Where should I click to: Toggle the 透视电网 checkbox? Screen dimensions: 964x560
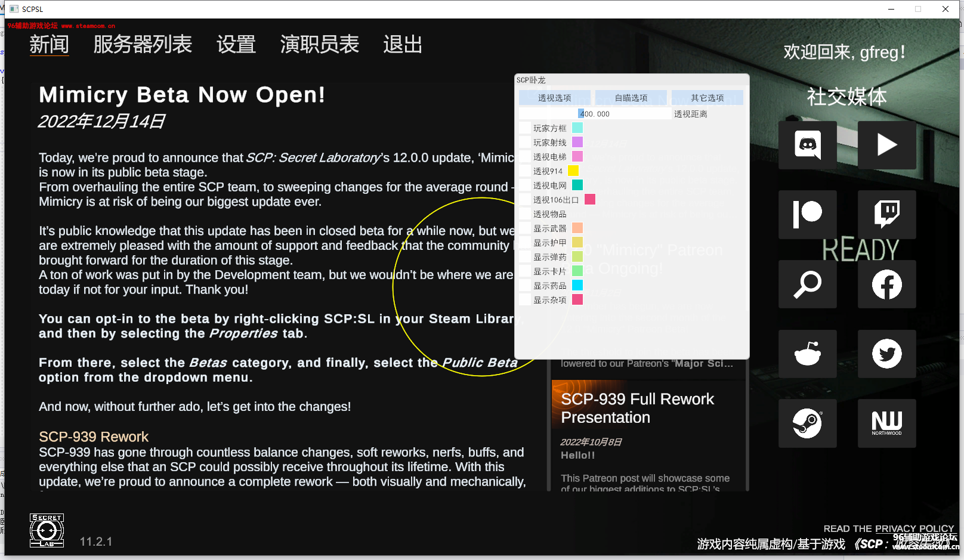pyautogui.click(x=525, y=185)
